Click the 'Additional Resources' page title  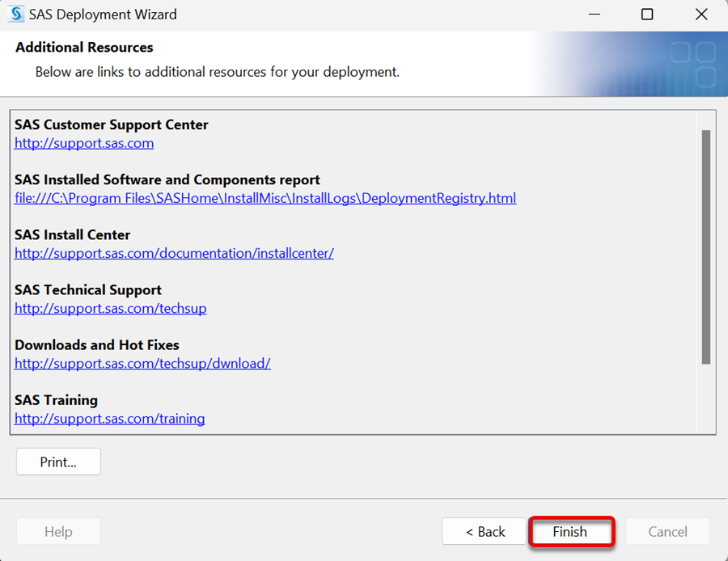[x=84, y=48]
